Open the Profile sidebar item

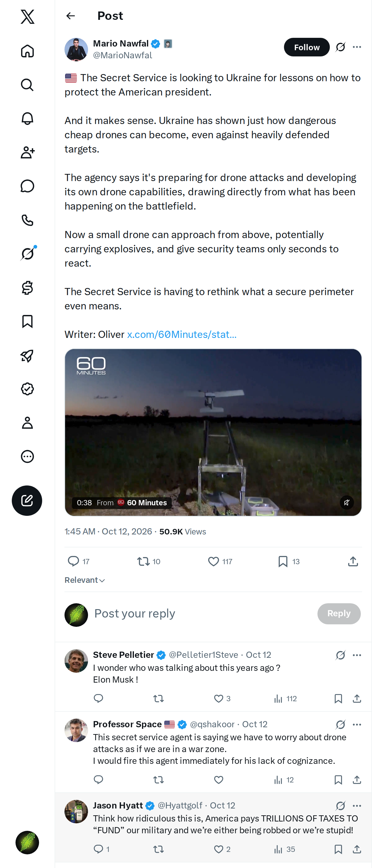27,423
